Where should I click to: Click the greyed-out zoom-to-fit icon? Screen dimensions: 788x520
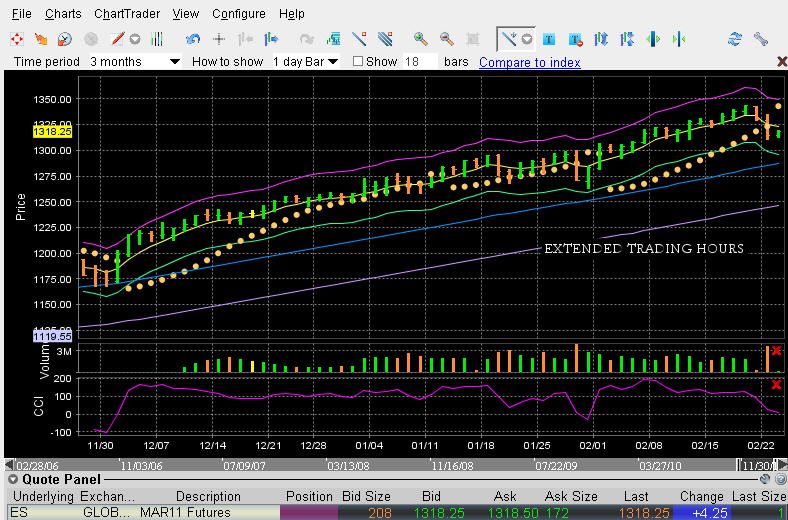[473, 39]
